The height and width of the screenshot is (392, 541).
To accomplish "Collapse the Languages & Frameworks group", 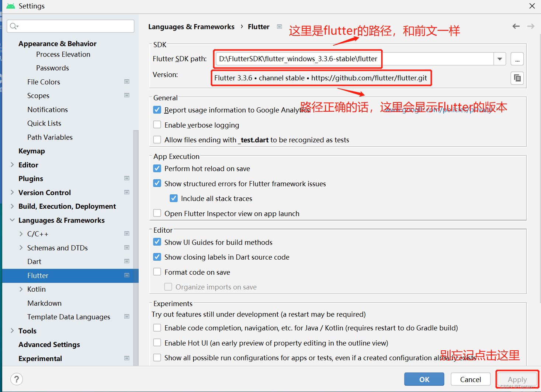I will click(12, 220).
